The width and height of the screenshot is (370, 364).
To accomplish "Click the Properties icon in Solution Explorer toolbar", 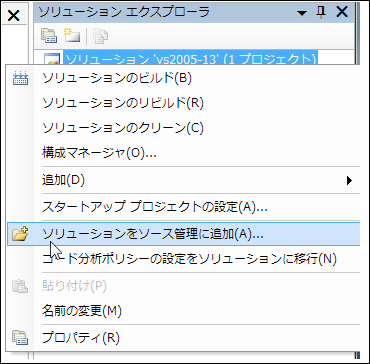I will tap(49, 36).
